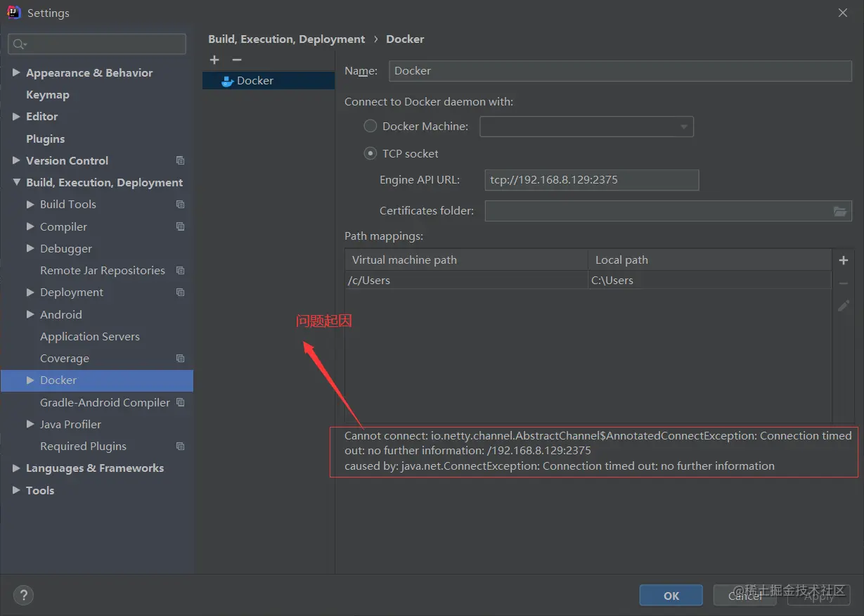Add a new Docker configuration with plus
Viewport: 864px width, 616px height.
pos(214,60)
